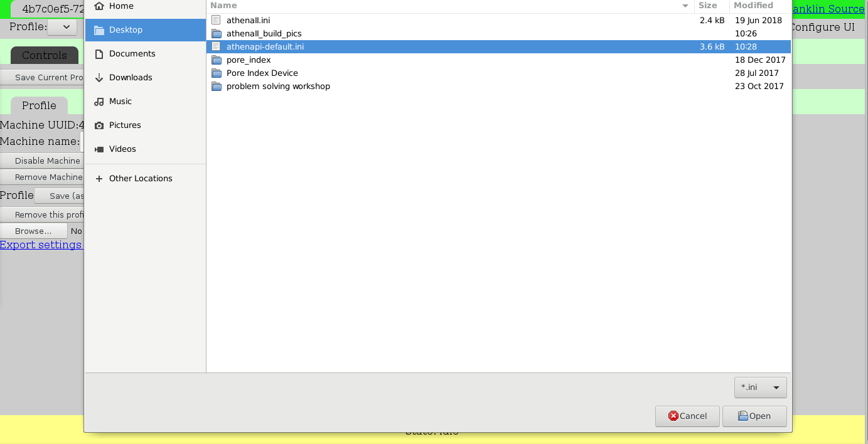Click the Music note sidebar icon
Screen dimensions: 868x444
click(99, 102)
